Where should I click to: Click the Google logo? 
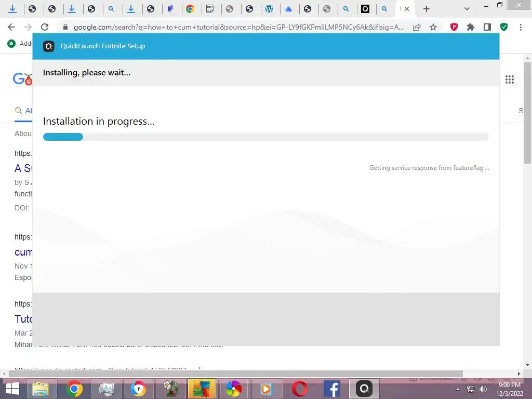[x=22, y=79]
